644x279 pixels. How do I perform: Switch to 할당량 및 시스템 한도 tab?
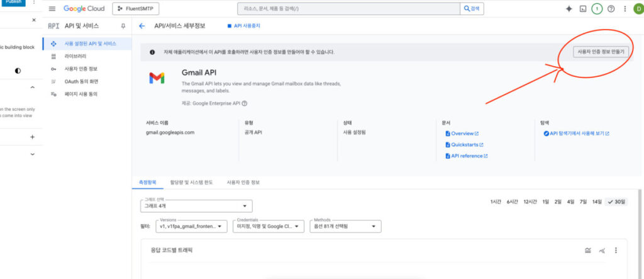191,182
